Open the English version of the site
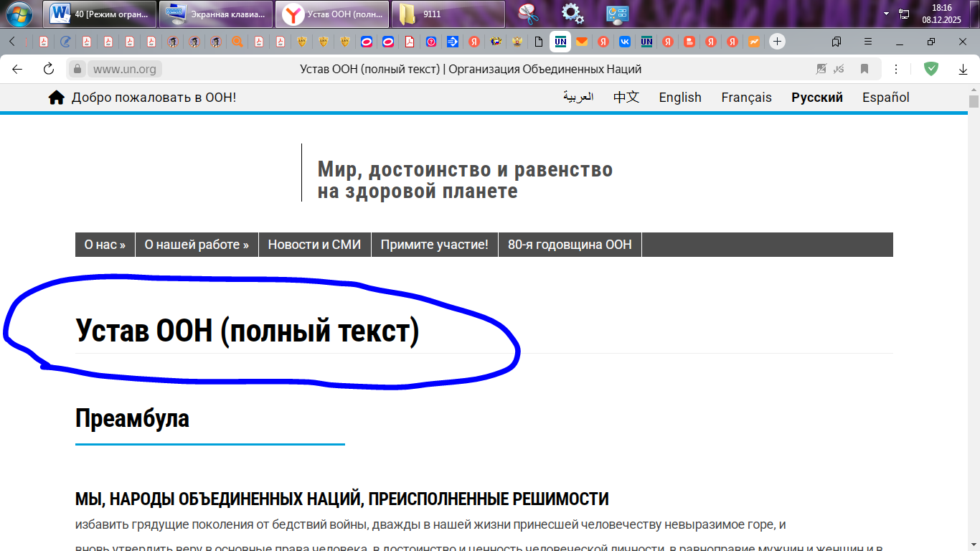The height and width of the screenshot is (551, 980). (x=679, y=97)
